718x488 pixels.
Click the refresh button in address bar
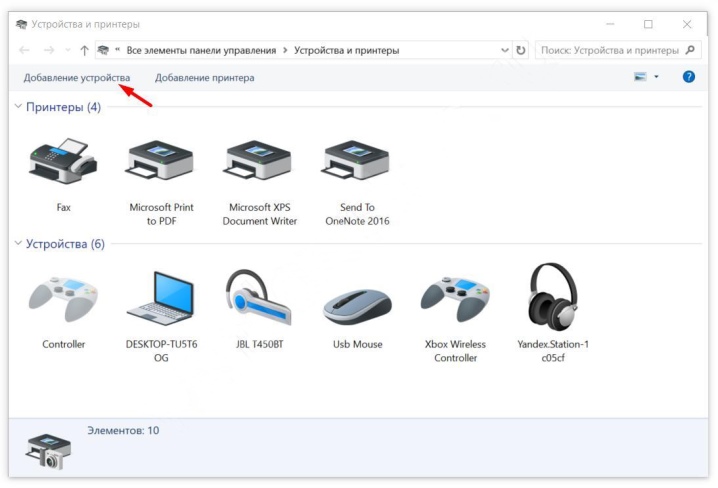pos(521,50)
